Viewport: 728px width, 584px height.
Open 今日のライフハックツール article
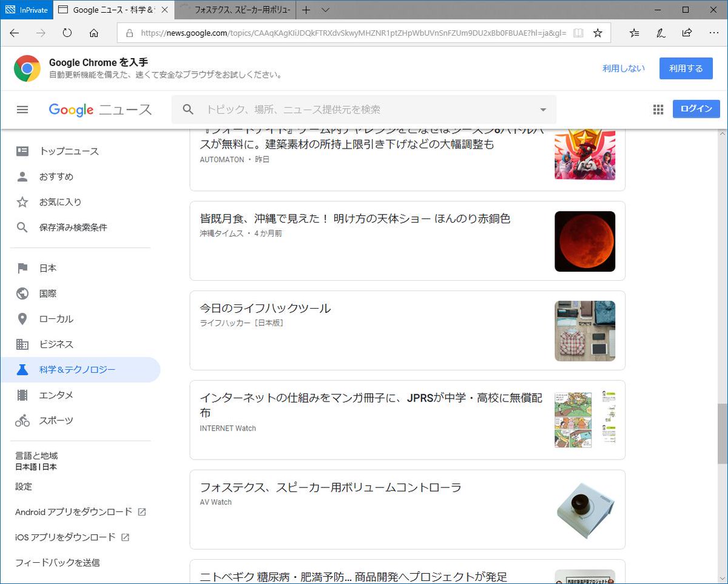tap(265, 308)
